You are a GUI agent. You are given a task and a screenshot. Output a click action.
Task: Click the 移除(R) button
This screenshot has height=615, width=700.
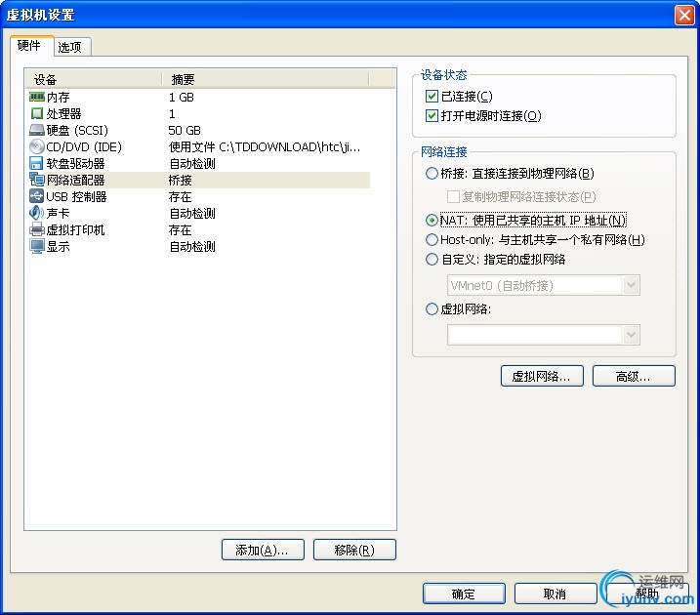[x=354, y=550]
